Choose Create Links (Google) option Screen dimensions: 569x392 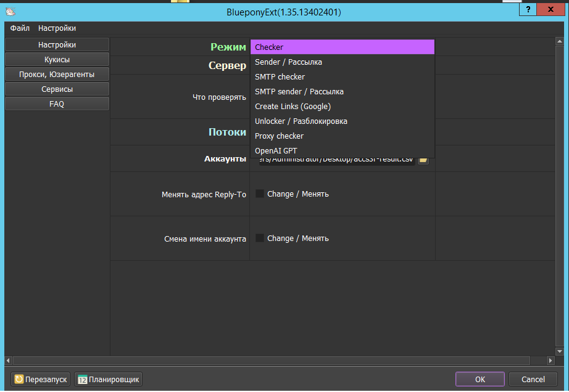pyautogui.click(x=342, y=107)
